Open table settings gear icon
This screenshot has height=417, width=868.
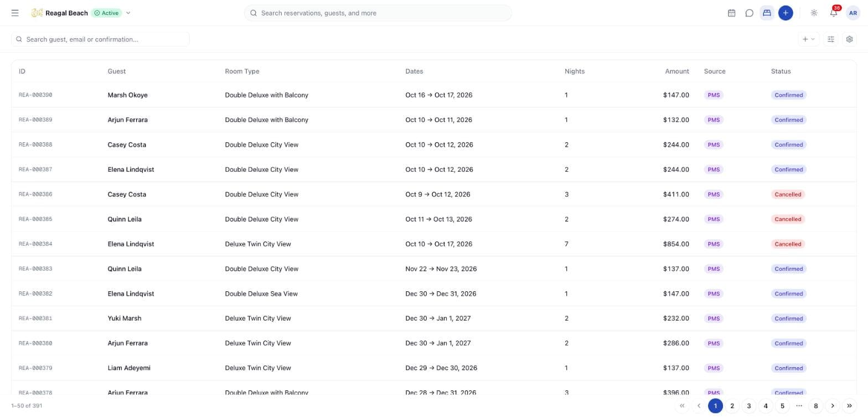849,39
